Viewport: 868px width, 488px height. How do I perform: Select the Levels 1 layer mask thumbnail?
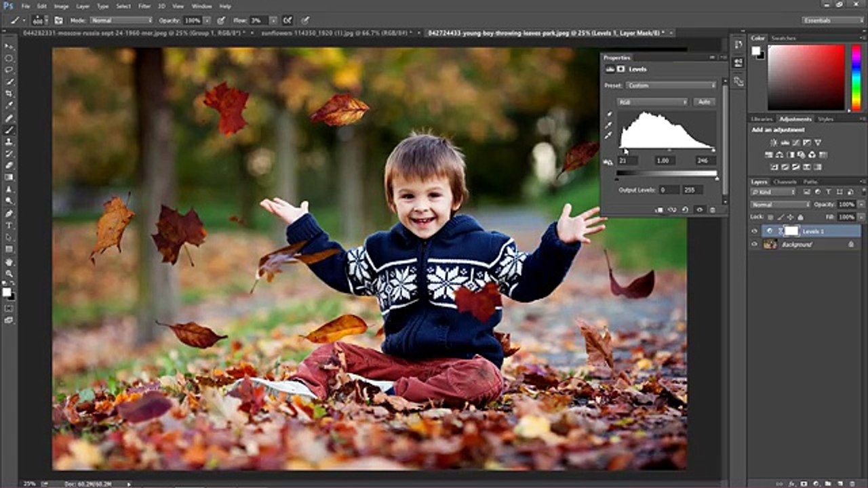[x=791, y=231]
